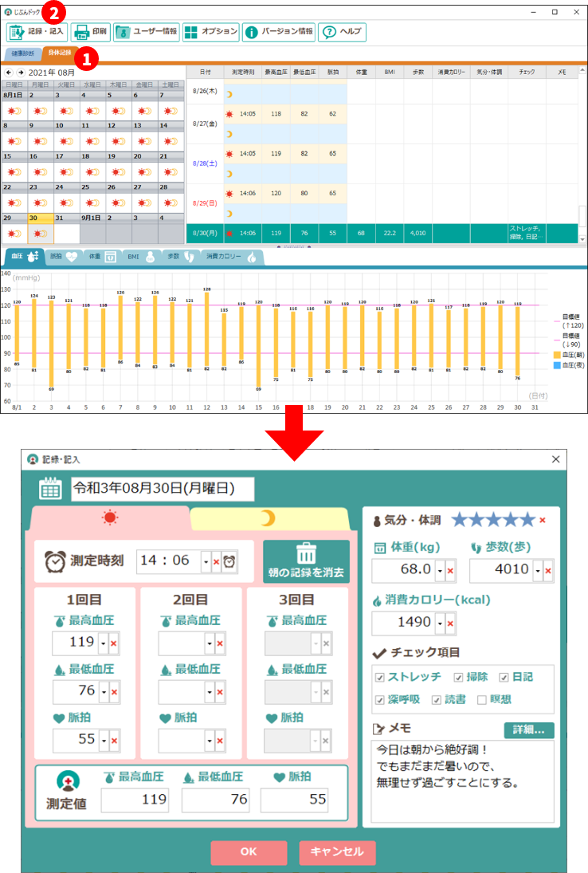Close the 記録・記入 dialog

pos(556,459)
